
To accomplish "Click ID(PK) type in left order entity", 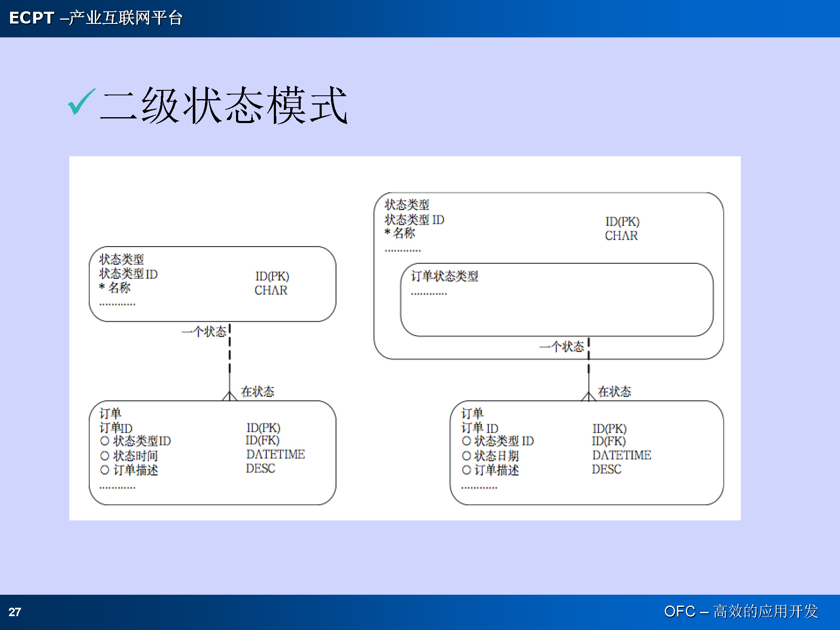I will click(263, 428).
